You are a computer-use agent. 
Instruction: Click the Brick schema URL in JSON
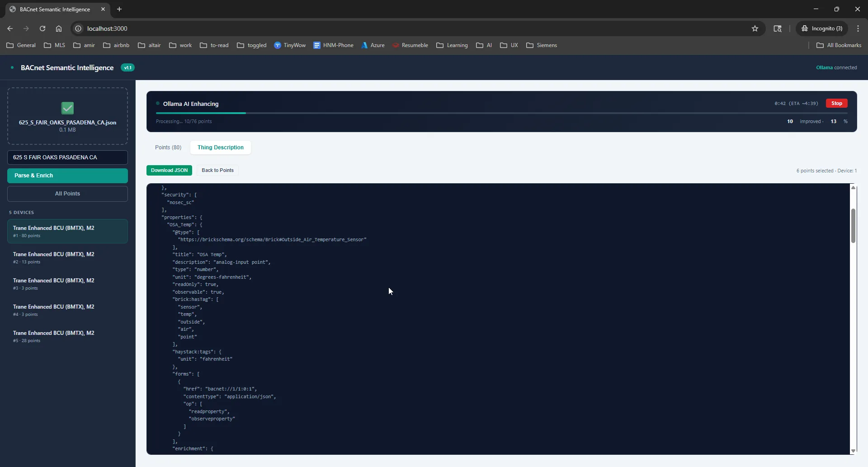(272, 240)
